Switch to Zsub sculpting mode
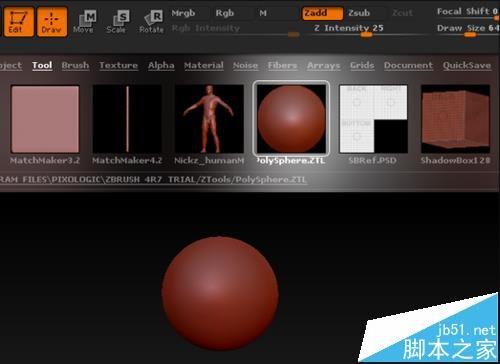 [x=359, y=13]
